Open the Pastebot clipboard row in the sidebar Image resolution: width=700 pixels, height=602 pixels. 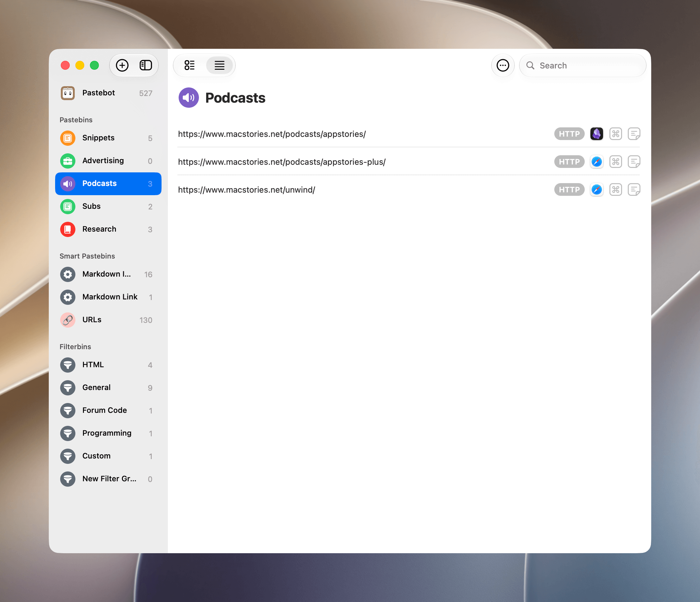(108, 93)
